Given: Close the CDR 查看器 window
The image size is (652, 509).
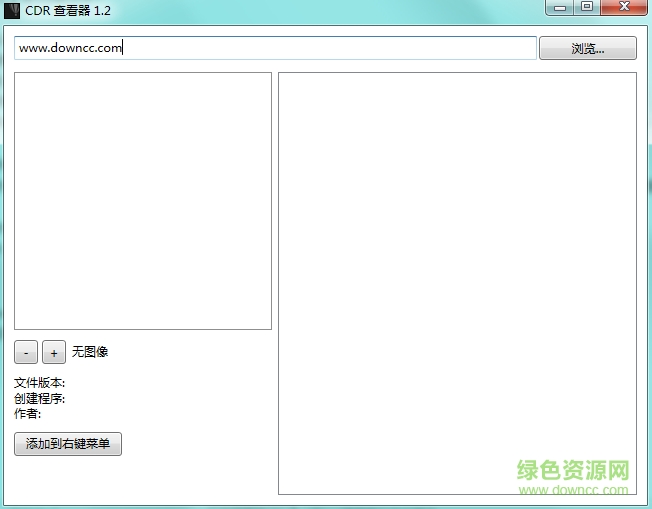Looking at the screenshot, I should click(x=624, y=8).
